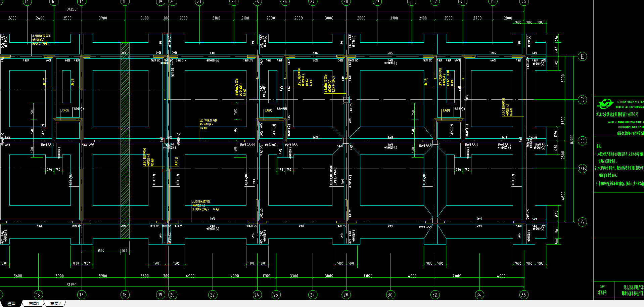Click grid axis bubble A

(x=583, y=222)
